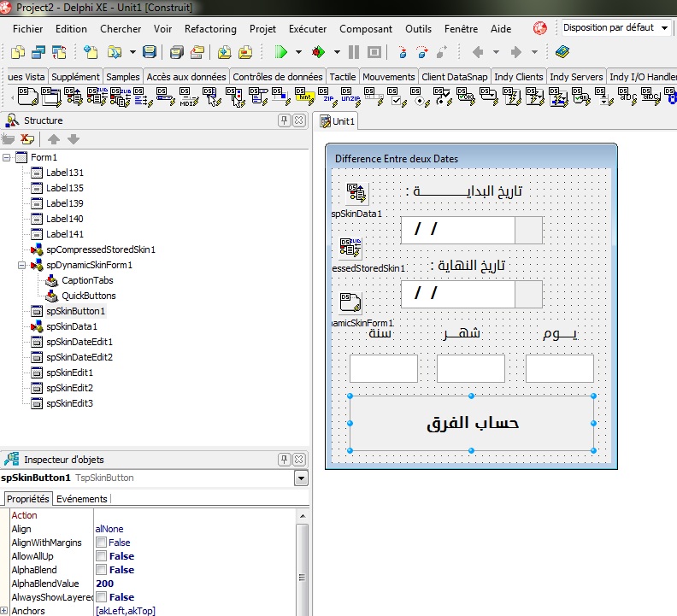Switch to Indy Clients palette tab

pos(519,77)
